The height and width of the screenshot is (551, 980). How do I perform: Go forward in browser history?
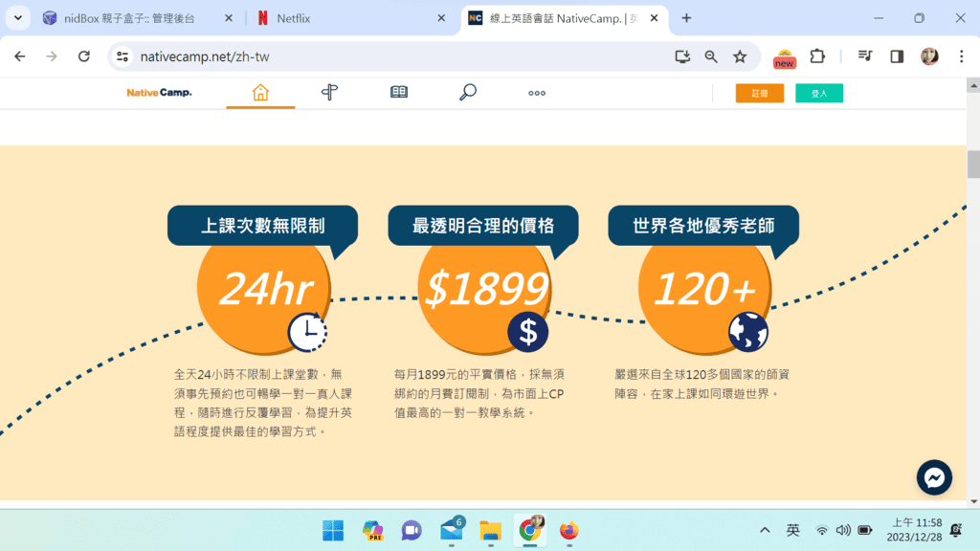click(x=52, y=56)
